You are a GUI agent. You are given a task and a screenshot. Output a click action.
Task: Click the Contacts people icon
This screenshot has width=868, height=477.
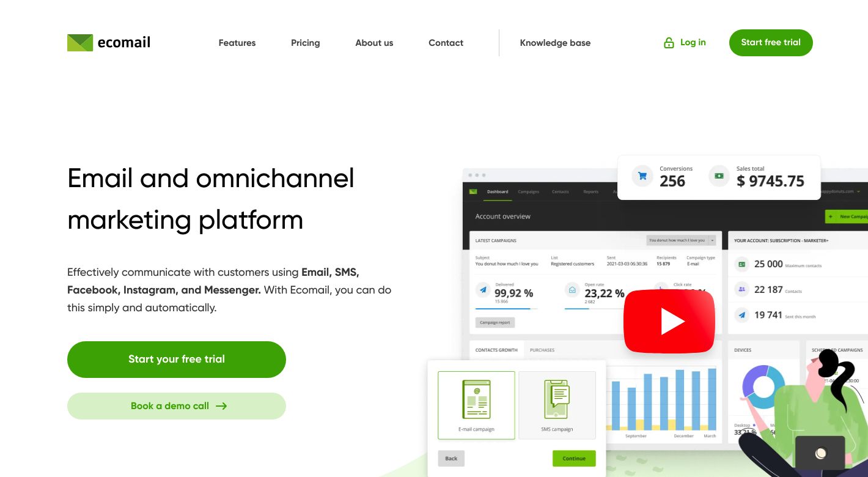pos(741,289)
